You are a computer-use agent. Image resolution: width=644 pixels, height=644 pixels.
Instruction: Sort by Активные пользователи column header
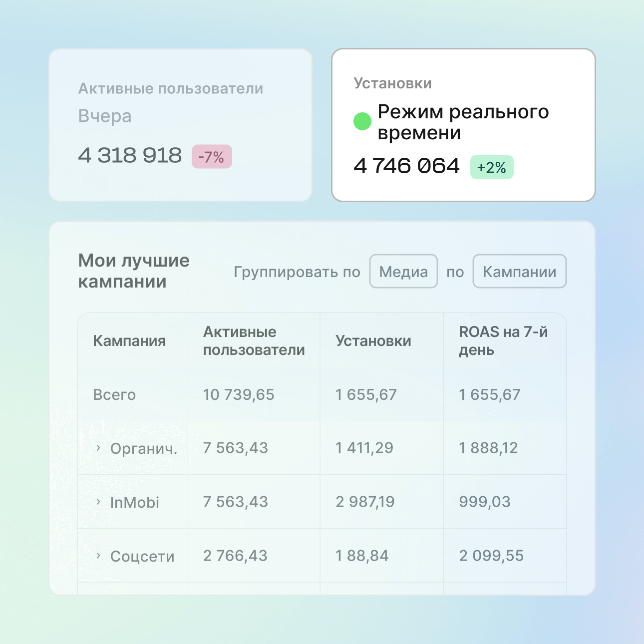coord(254,341)
